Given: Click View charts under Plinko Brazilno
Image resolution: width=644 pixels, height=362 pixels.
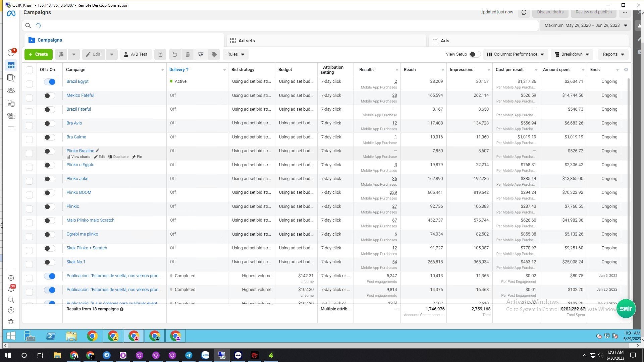Looking at the screenshot, I should point(78,157).
